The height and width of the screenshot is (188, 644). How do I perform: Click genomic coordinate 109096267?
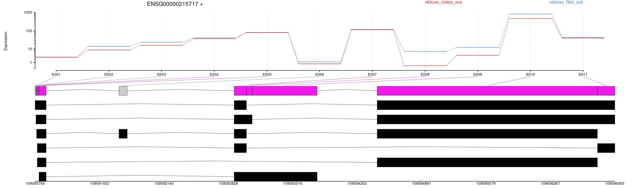[x=550, y=184]
